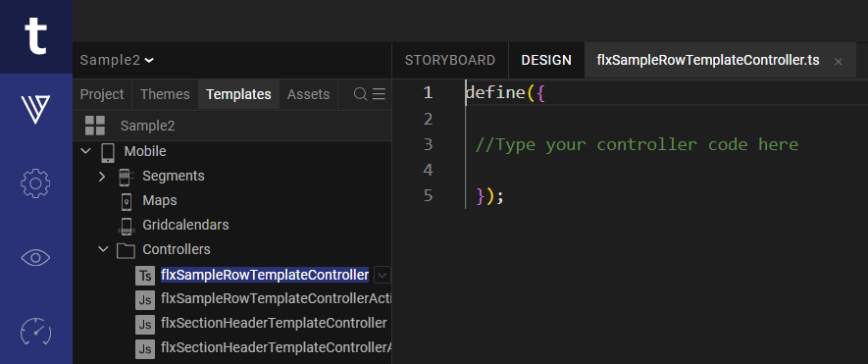Open the Sample2 project dropdown
The width and height of the screenshot is (868, 364).
(117, 61)
